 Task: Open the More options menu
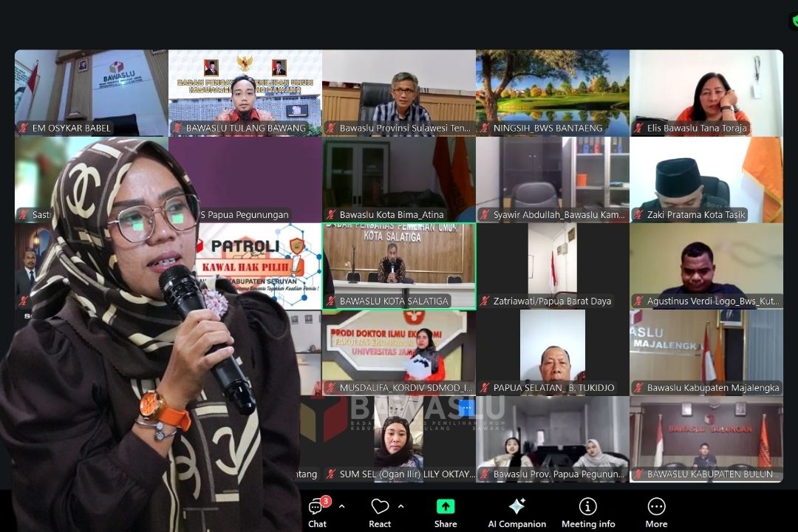pyautogui.click(x=656, y=511)
